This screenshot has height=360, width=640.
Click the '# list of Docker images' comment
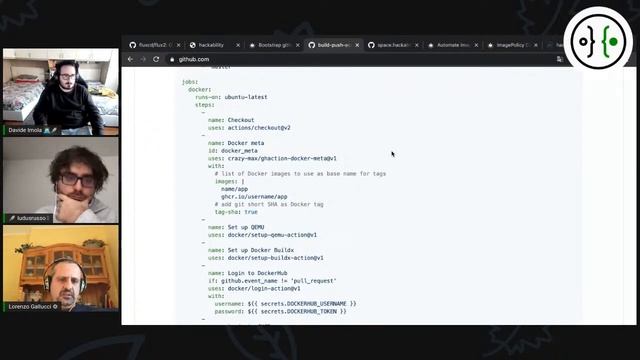pyautogui.click(x=300, y=174)
